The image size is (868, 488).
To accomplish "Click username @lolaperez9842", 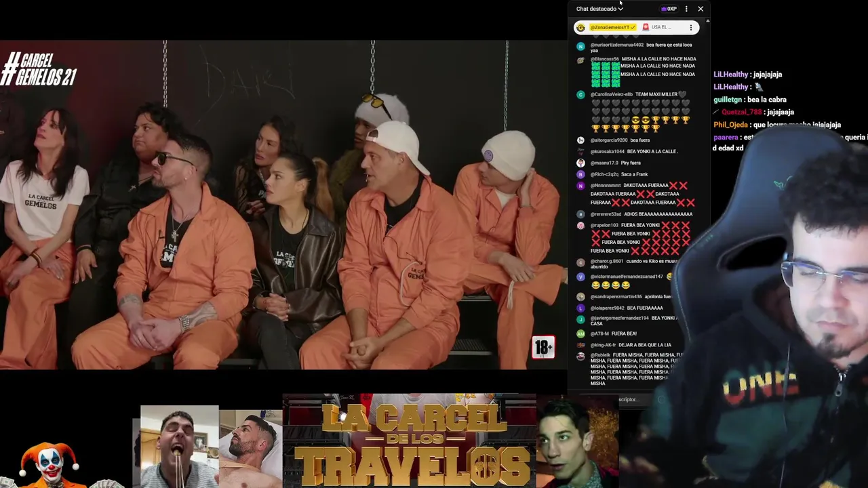I will [607, 308].
